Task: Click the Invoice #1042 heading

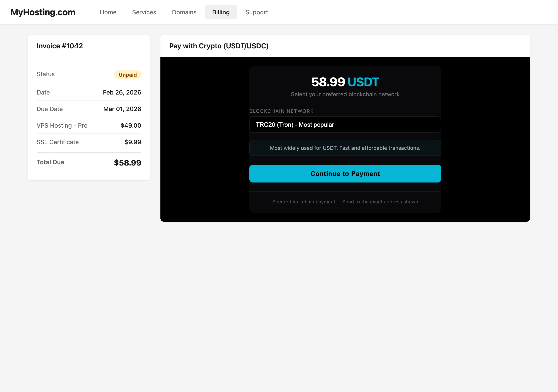Action: pyautogui.click(x=60, y=46)
